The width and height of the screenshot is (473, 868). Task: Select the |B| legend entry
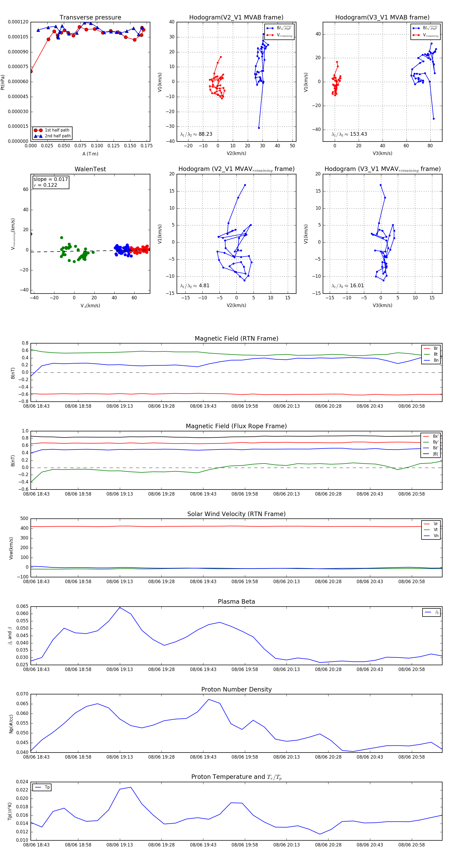[431, 454]
